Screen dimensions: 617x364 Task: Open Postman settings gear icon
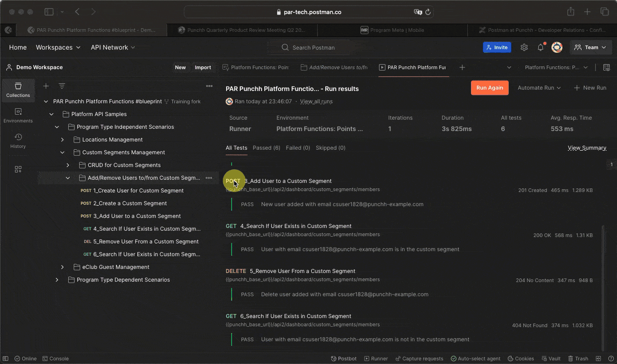[524, 47]
